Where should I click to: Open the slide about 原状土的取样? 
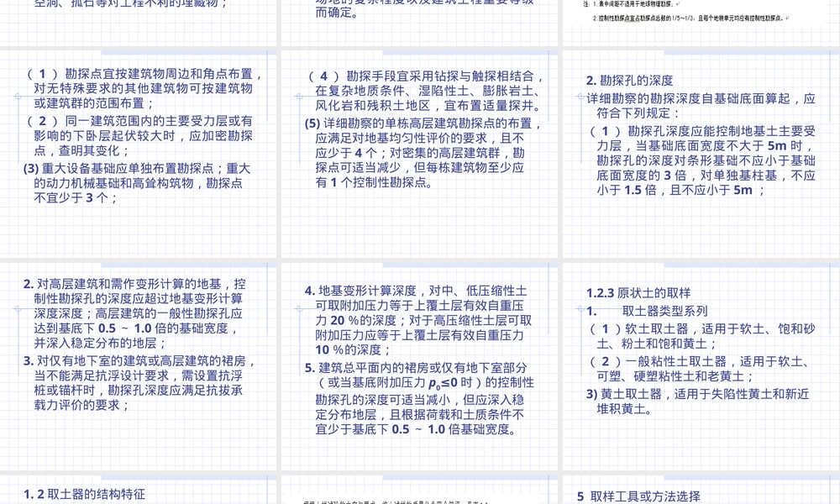tap(701, 366)
